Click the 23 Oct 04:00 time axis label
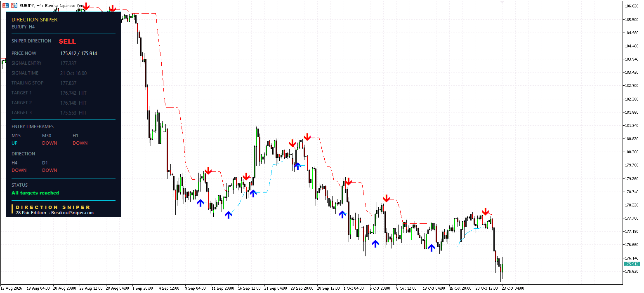 pyautogui.click(x=513, y=288)
